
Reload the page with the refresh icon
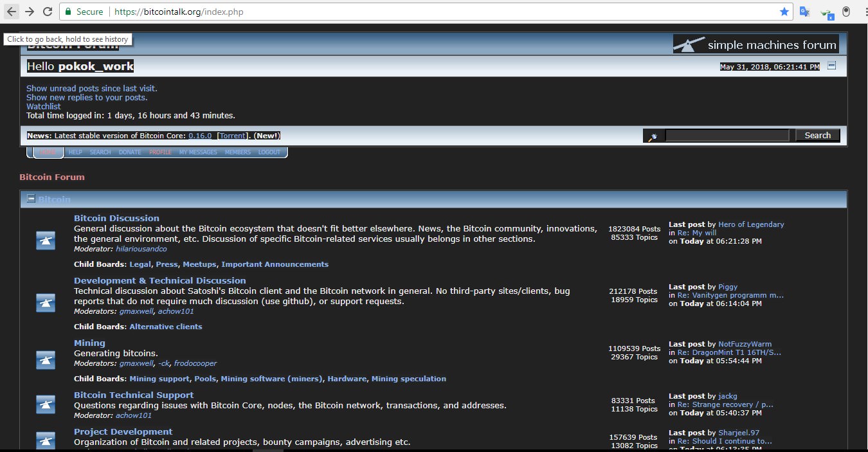point(48,12)
